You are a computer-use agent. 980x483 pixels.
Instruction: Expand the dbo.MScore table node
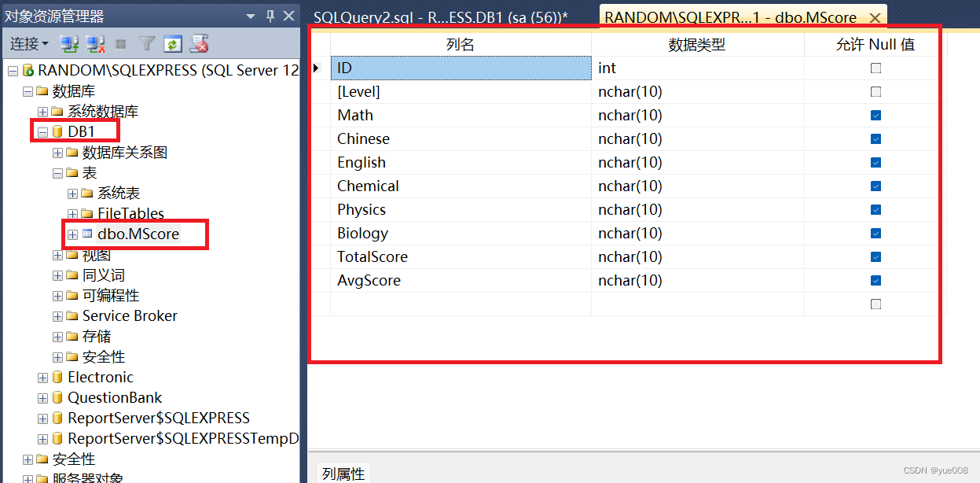coord(72,234)
